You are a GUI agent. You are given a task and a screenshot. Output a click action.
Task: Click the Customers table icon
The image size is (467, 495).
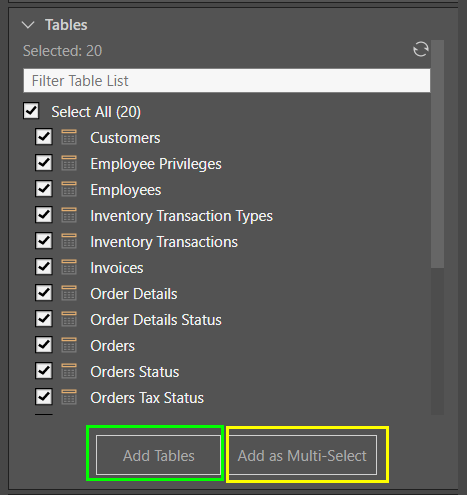click(69, 137)
